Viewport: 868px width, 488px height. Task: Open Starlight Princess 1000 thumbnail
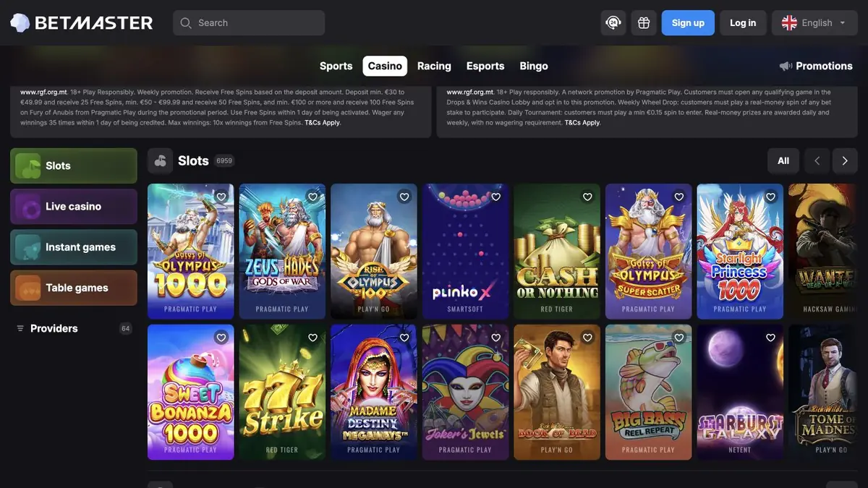(x=740, y=252)
